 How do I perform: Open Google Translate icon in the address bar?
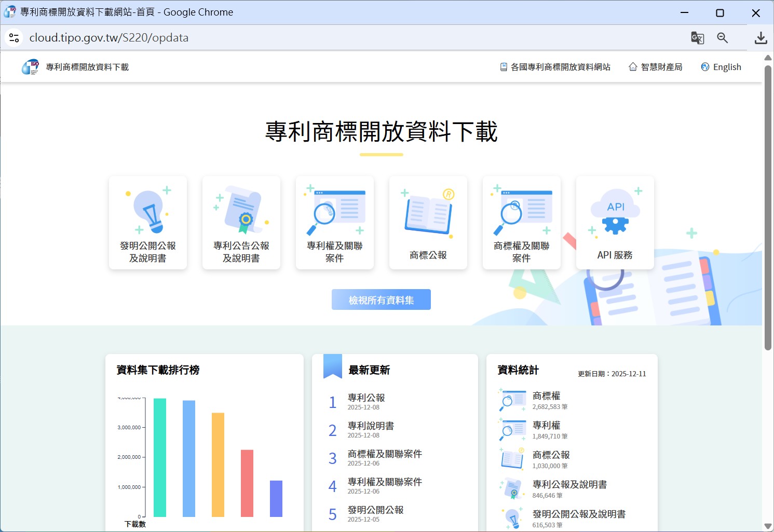[x=697, y=37]
